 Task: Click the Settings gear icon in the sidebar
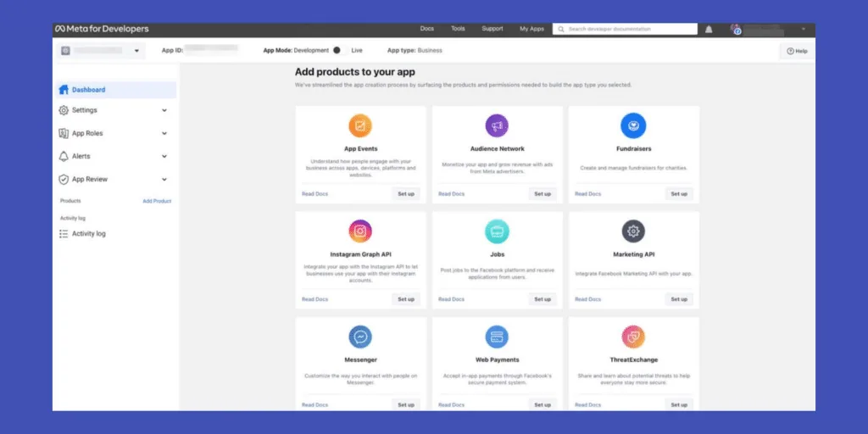coord(64,110)
